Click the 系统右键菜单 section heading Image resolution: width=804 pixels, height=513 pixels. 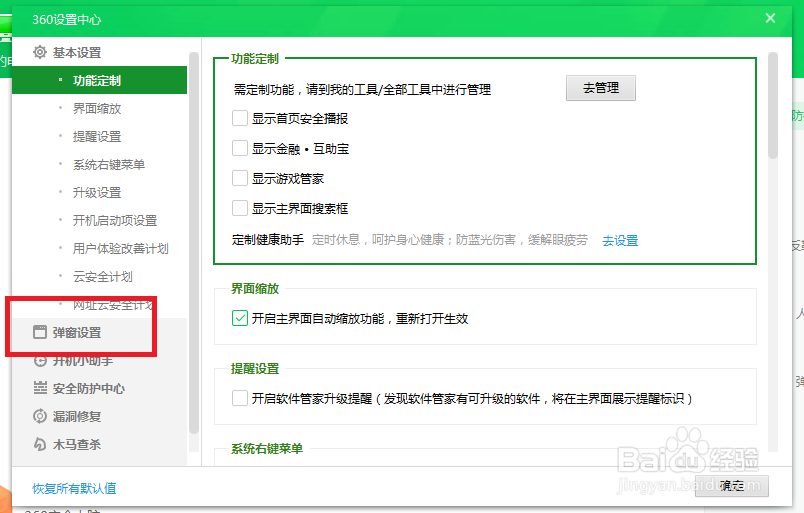click(267, 449)
